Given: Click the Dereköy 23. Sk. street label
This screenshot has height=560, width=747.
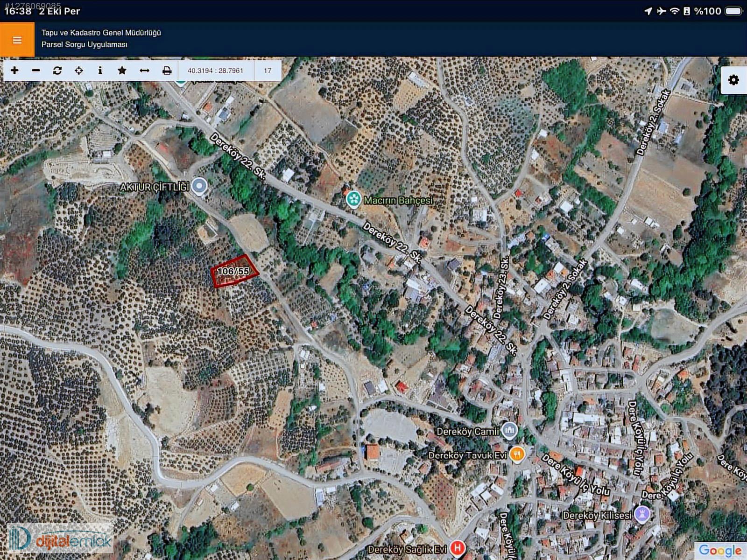Looking at the screenshot, I should (x=500, y=288).
